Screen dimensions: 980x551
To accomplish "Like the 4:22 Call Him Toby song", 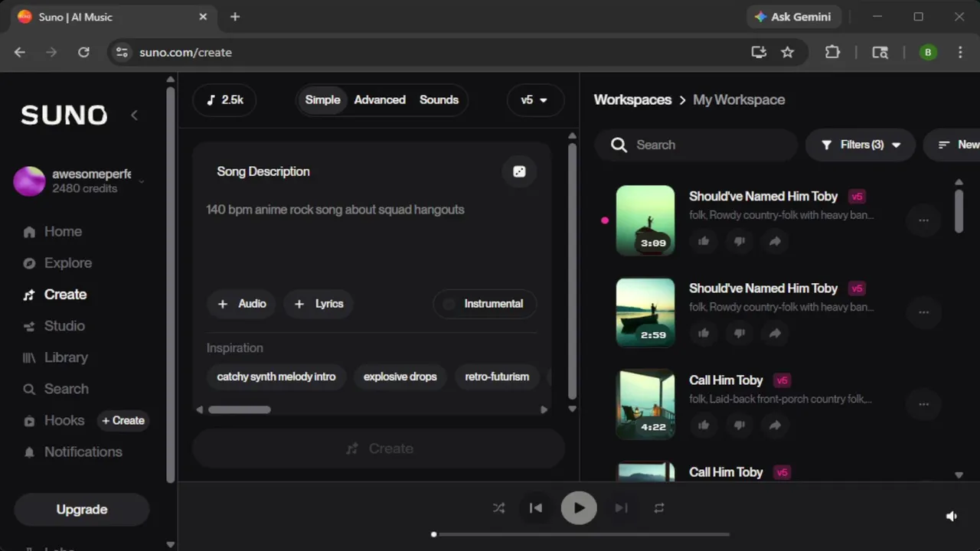I will click(x=704, y=425).
